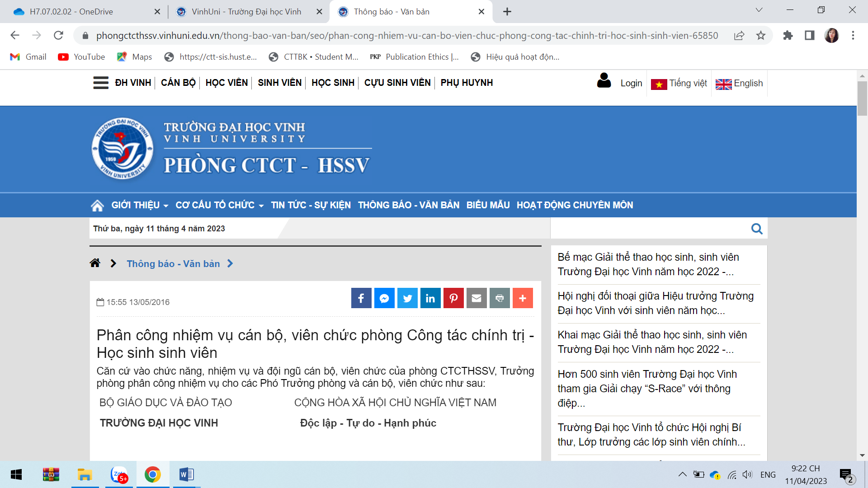Open Khai mạc Giải thể thao news link
Screen dimensions: 868x488
click(652, 342)
